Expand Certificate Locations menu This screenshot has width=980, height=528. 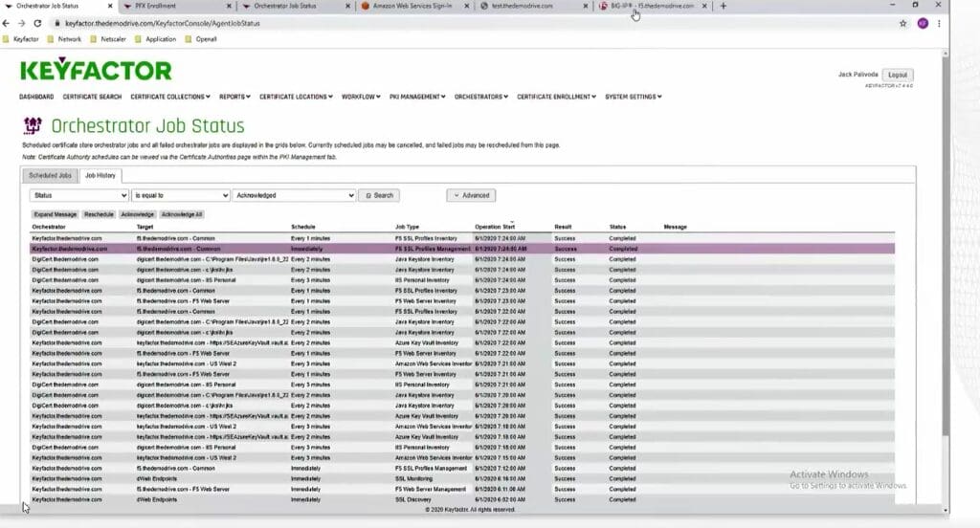(x=296, y=97)
